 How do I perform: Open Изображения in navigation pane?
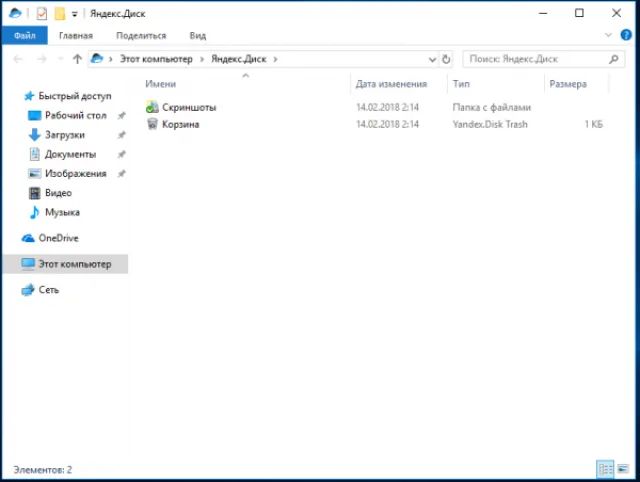[x=76, y=173]
